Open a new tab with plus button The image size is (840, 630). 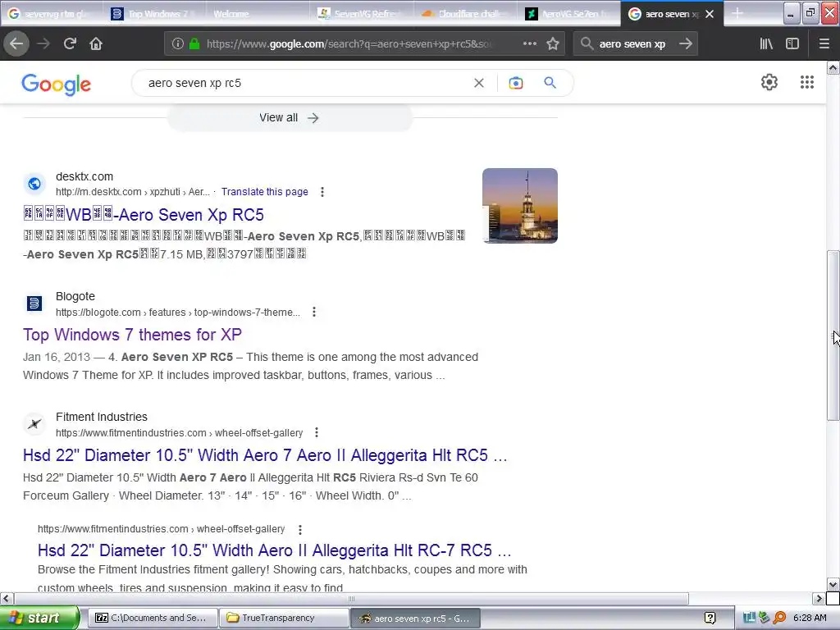[737, 13]
